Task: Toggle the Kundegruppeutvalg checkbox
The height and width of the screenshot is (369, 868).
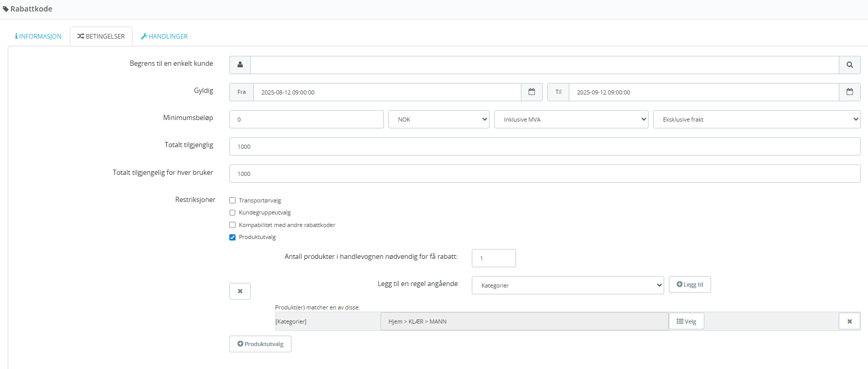Action: click(x=233, y=212)
